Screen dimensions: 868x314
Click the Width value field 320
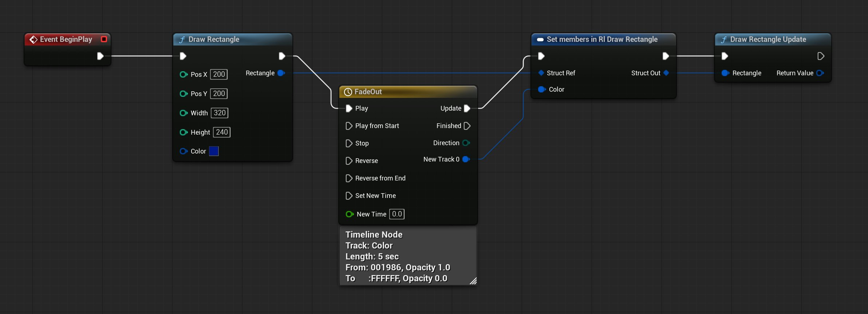[x=220, y=113]
